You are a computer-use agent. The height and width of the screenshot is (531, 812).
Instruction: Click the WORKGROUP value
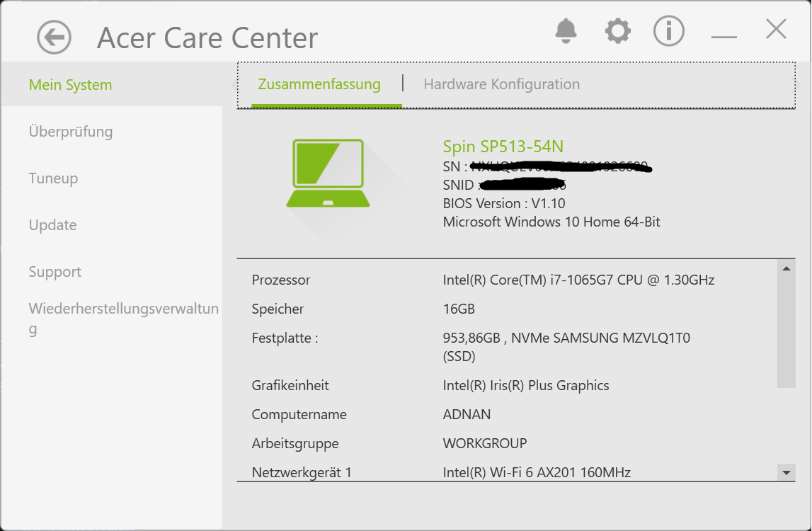tap(485, 443)
